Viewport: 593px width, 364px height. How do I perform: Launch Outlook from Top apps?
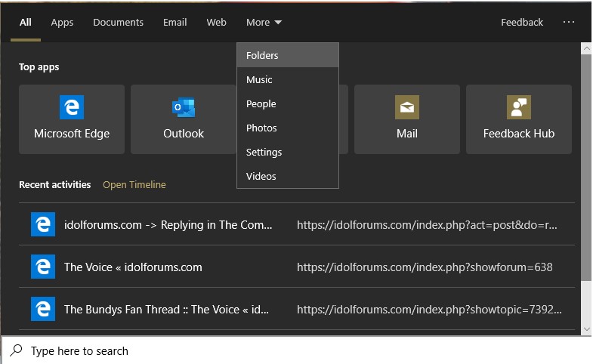point(184,119)
